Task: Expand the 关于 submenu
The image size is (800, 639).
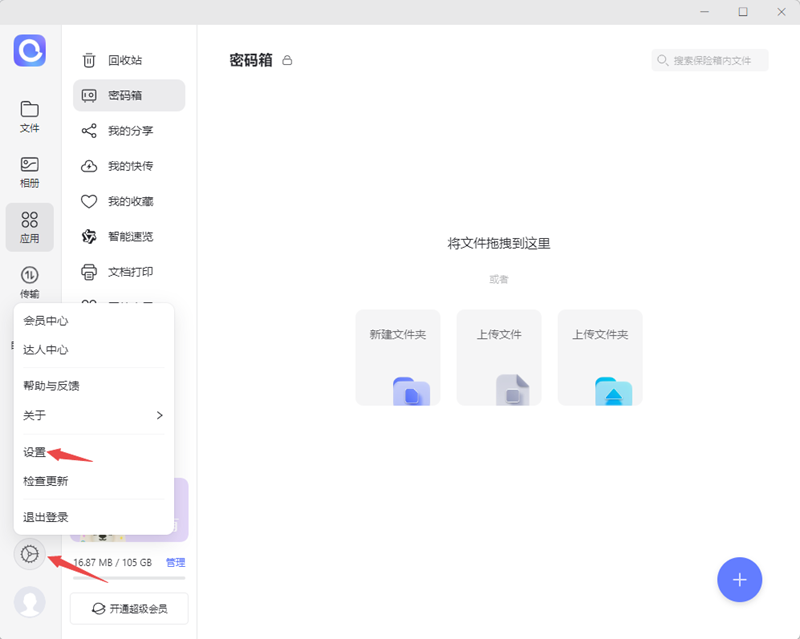Action: 95,415
